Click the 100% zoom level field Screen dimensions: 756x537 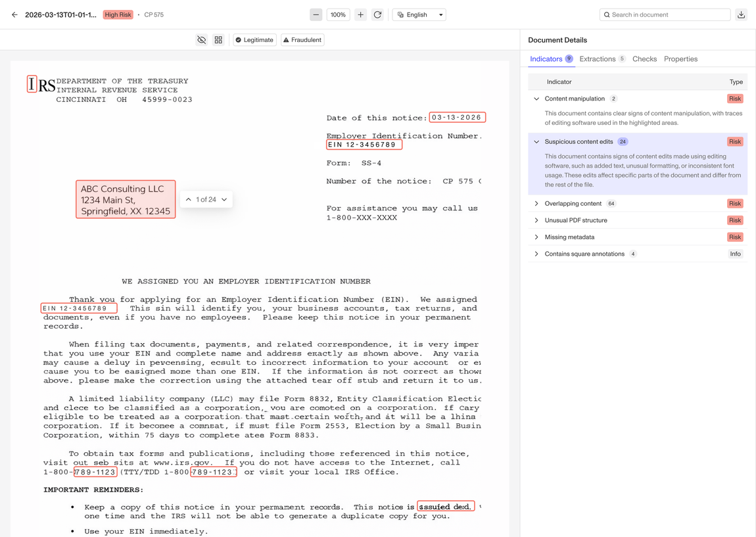tap(338, 14)
